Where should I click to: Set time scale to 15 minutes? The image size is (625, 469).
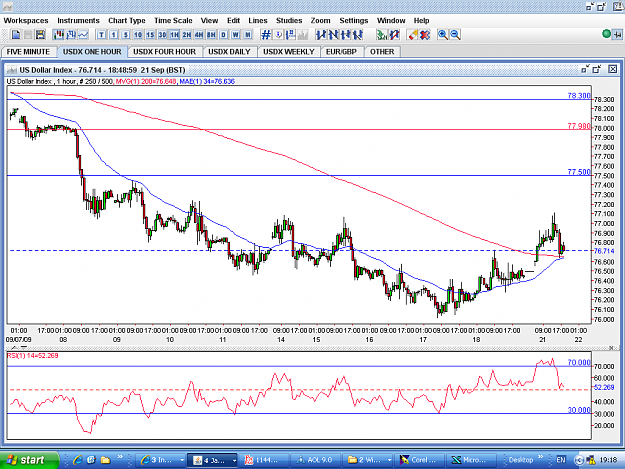pyautogui.click(x=150, y=35)
